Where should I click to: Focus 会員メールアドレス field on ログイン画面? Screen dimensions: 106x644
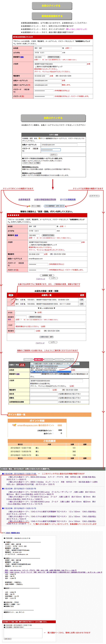coord(59,145)
